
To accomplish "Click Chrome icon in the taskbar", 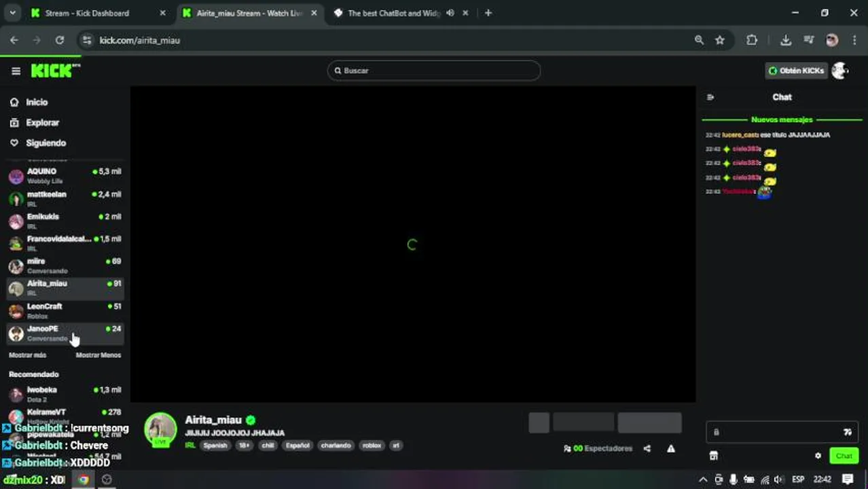I will 83,479.
